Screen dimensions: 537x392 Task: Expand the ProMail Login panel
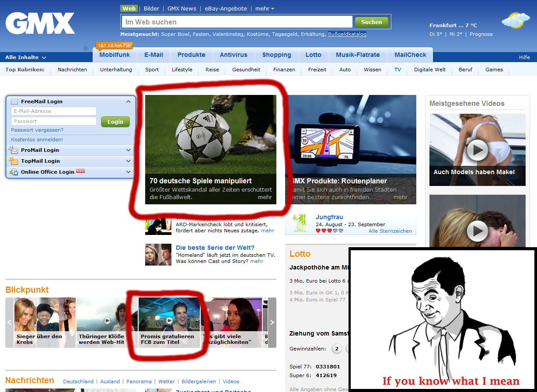[x=129, y=150]
